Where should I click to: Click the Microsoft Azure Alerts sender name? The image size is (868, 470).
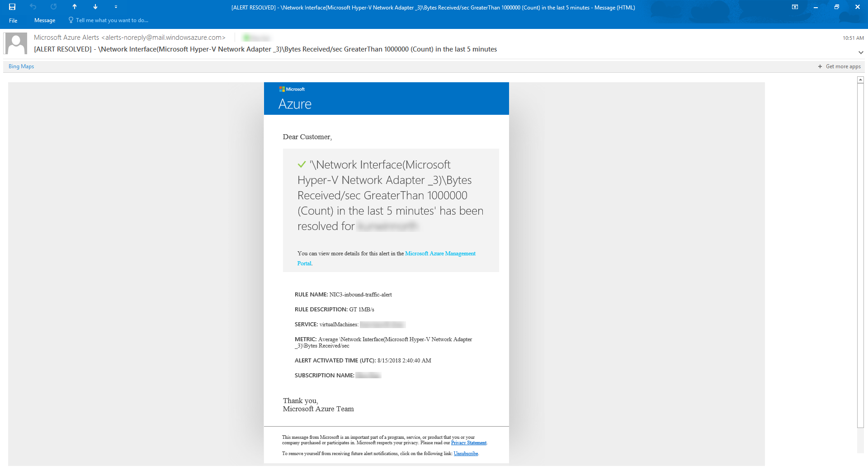click(x=66, y=38)
